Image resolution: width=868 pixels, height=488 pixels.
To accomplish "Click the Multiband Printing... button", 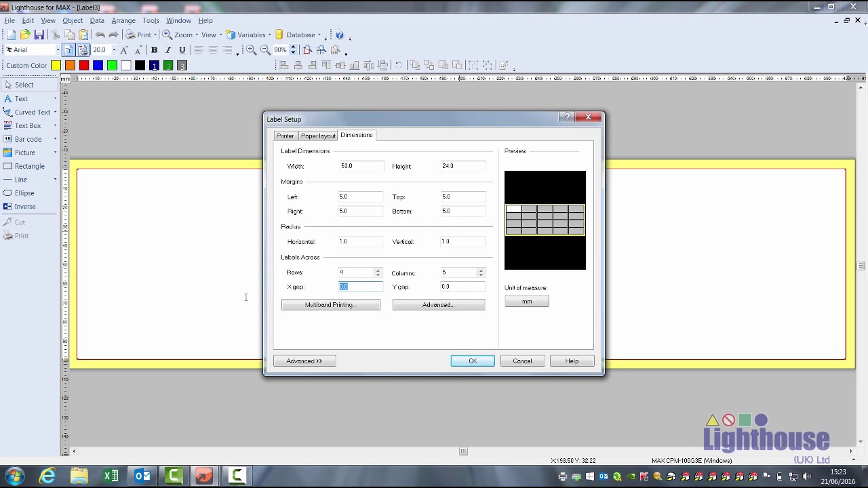I will click(x=331, y=305).
